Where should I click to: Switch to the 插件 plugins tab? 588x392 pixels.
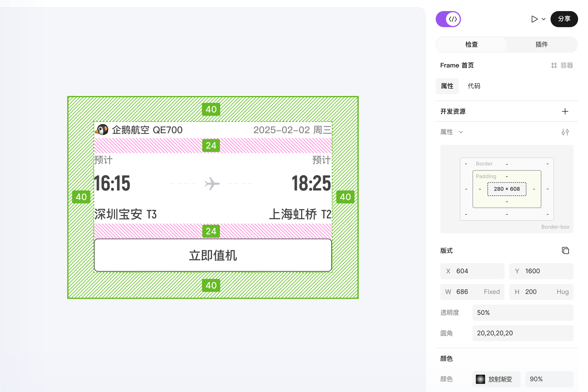(542, 44)
